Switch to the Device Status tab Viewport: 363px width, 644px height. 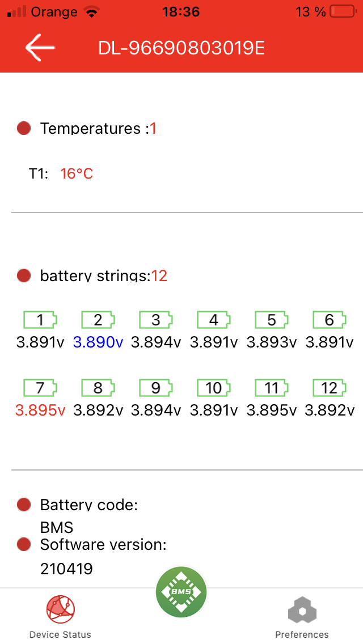pos(60,634)
